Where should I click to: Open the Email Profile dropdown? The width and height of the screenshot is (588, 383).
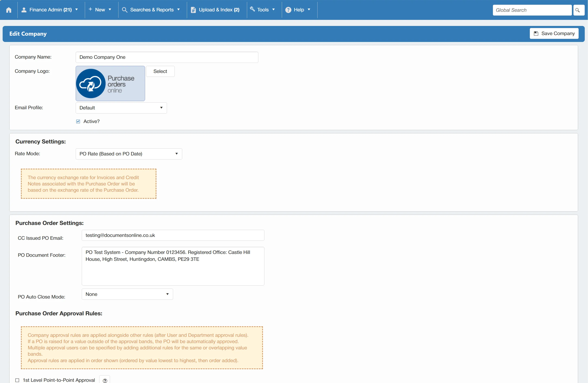pos(121,108)
